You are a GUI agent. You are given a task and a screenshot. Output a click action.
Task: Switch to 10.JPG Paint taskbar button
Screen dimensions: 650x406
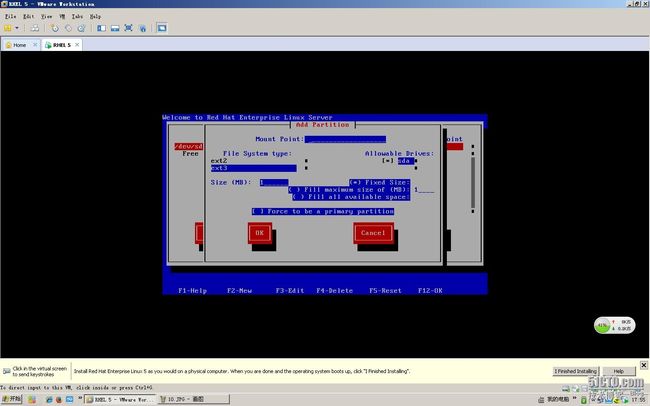point(194,400)
